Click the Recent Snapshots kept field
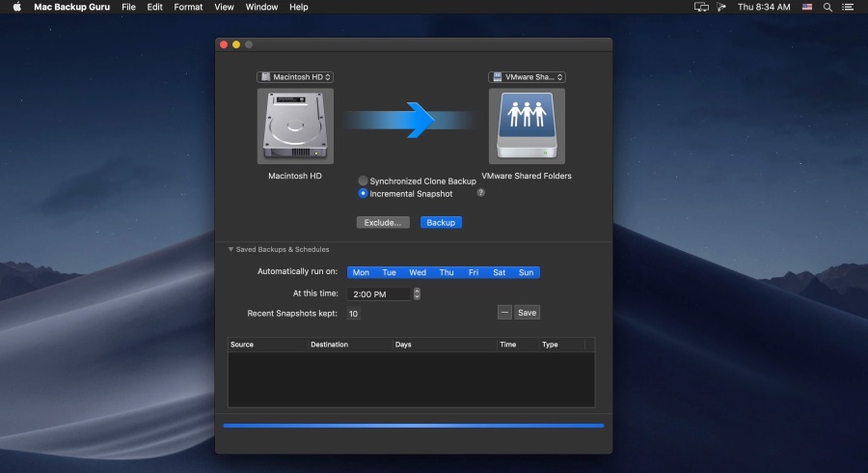The image size is (868, 473). 353,314
